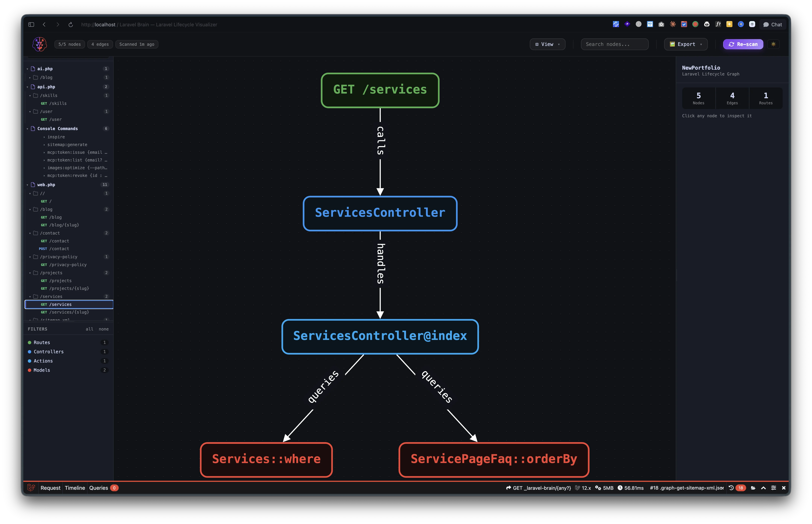Open the red checkbox window extension icon
This screenshot has height=524, width=812.
click(x=684, y=24)
